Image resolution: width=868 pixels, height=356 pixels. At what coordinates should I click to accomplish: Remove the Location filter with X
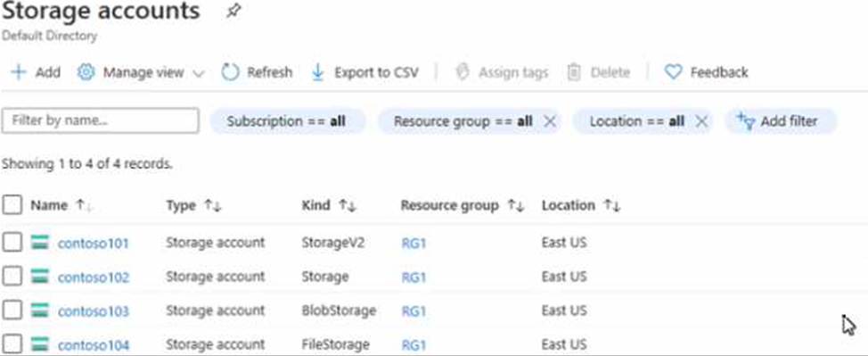click(x=701, y=120)
